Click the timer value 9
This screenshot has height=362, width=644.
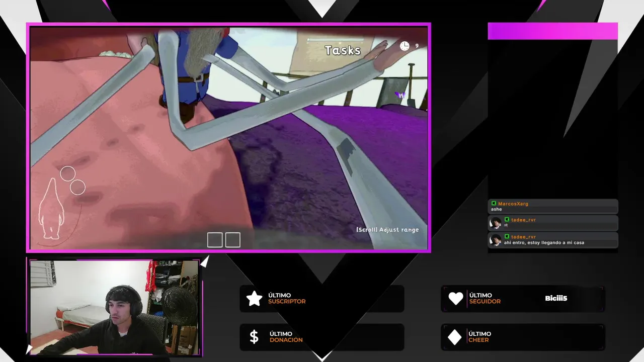coord(417,46)
